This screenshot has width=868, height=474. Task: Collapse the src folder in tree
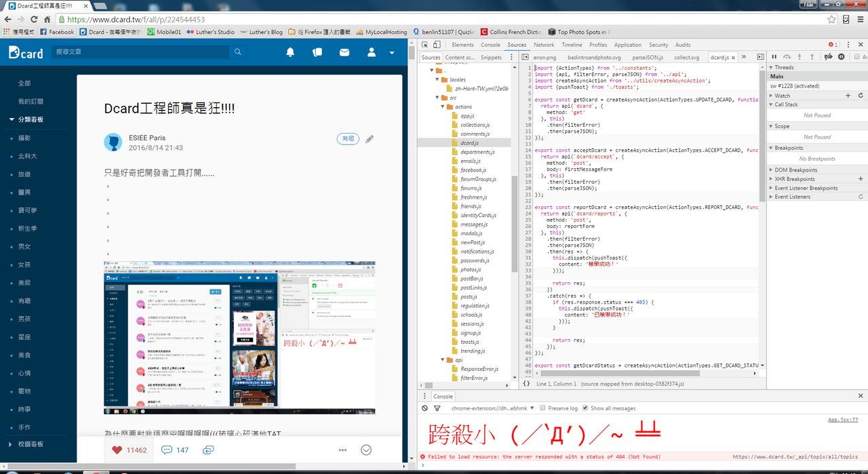439,98
